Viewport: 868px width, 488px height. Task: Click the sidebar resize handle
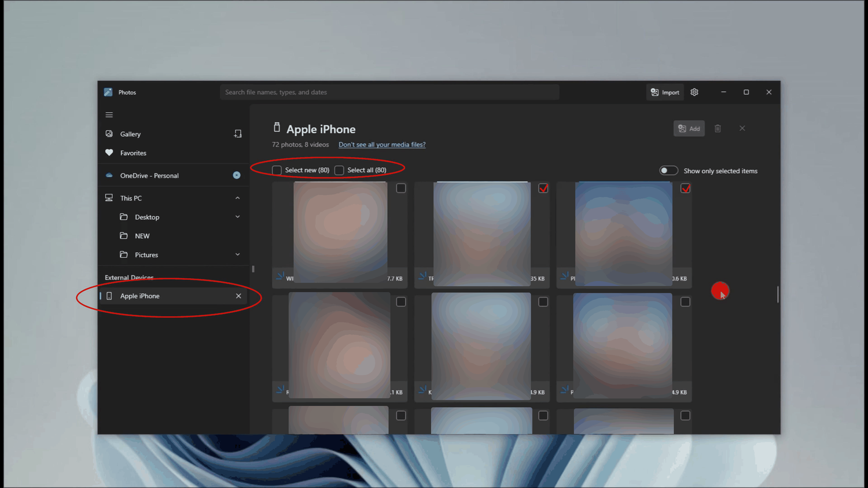(253, 269)
